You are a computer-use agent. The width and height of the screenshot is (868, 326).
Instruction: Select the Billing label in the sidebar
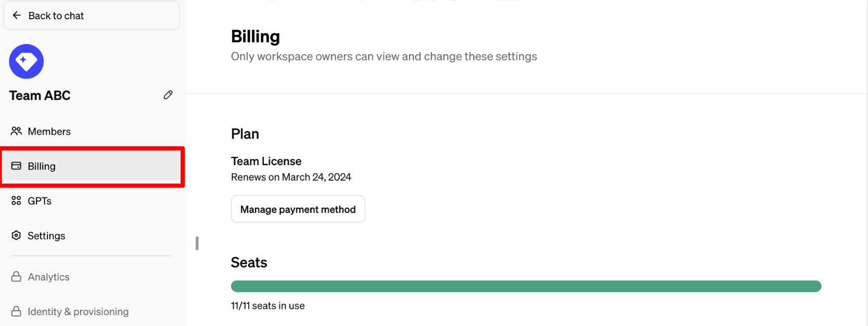pyautogui.click(x=42, y=167)
